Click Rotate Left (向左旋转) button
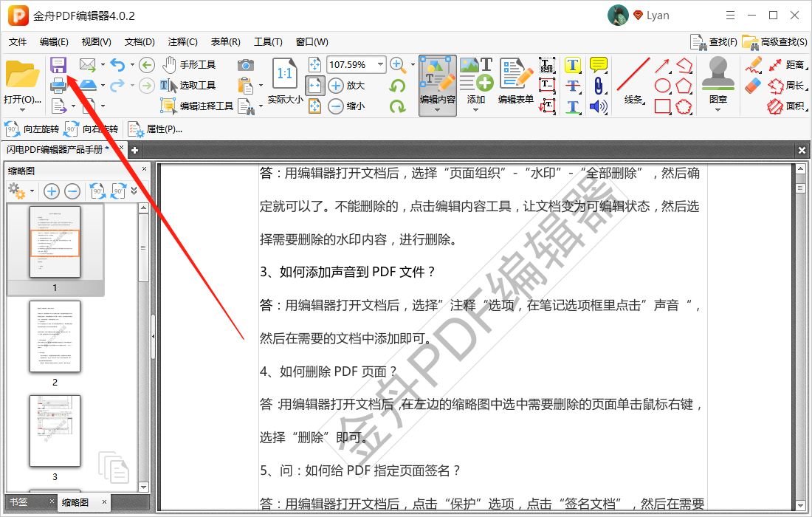 [32, 129]
